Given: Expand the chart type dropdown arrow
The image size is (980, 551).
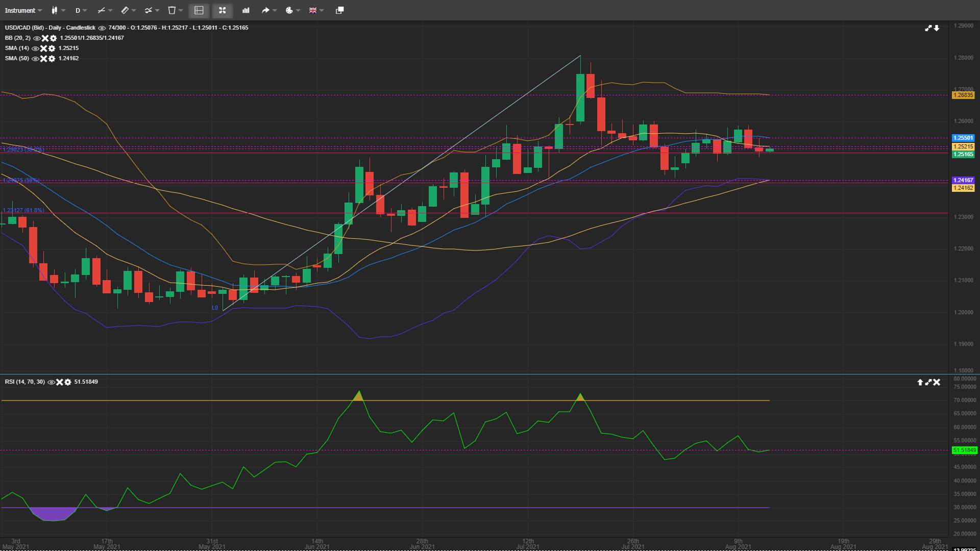Looking at the screenshot, I should click(63, 10).
